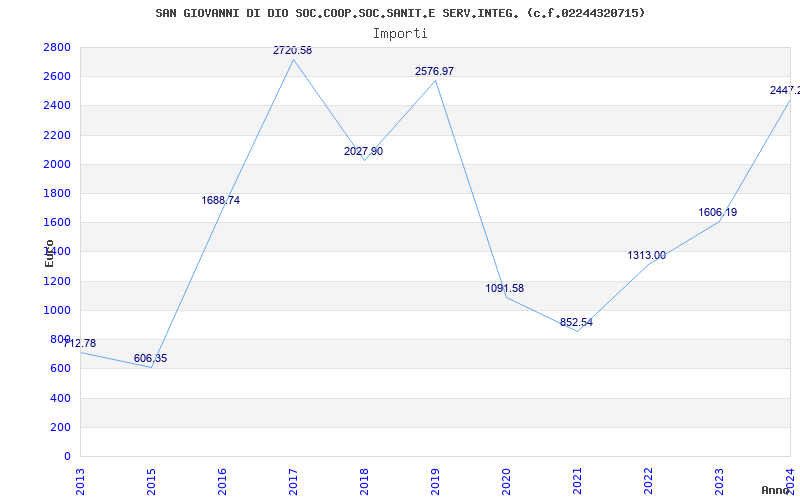Click the 2576.97 data label

coord(434,71)
